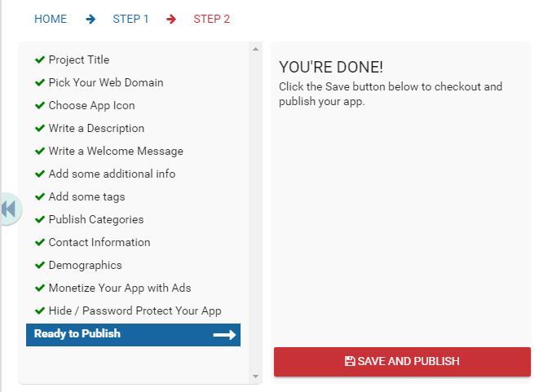Go back to STEP 1
The image size is (539, 392).
click(130, 19)
